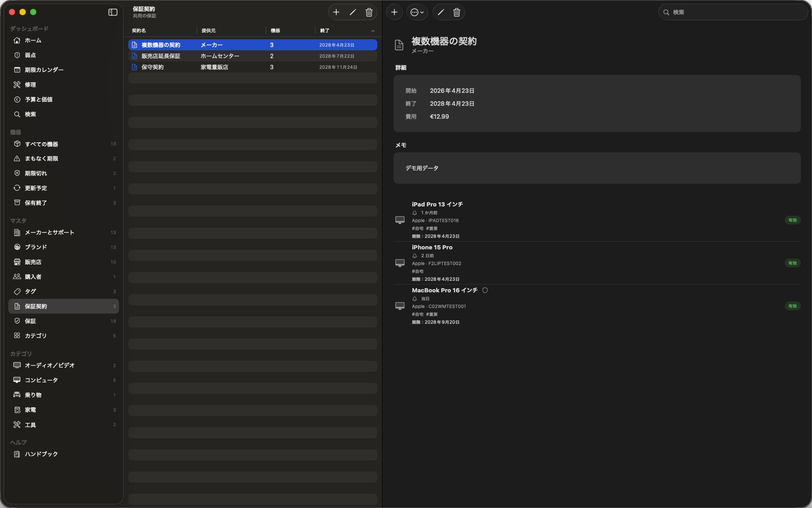Open 更新予定 in the sidebar
The image size is (812, 508).
pos(64,188)
